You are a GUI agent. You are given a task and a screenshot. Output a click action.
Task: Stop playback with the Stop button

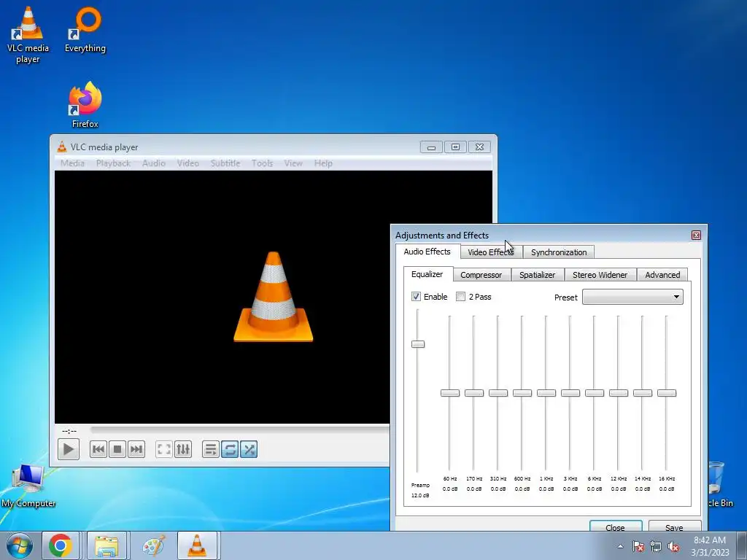point(117,449)
